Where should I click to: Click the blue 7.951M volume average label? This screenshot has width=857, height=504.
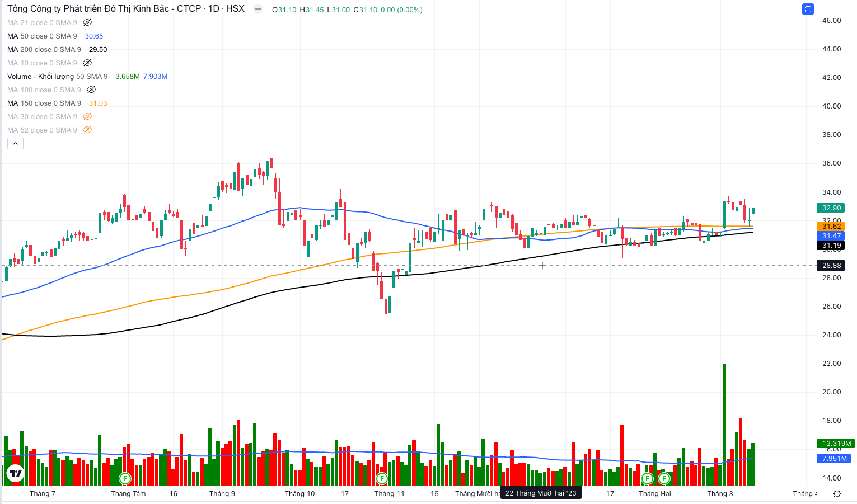[834, 459]
